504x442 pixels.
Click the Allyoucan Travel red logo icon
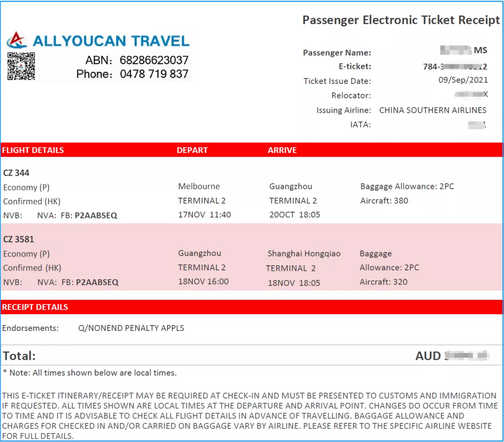pyautogui.click(x=16, y=40)
